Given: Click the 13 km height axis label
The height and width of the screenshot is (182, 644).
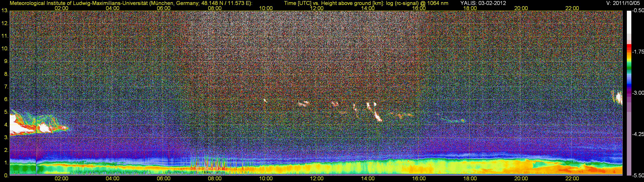Looking at the screenshot, I should coord(5,10).
